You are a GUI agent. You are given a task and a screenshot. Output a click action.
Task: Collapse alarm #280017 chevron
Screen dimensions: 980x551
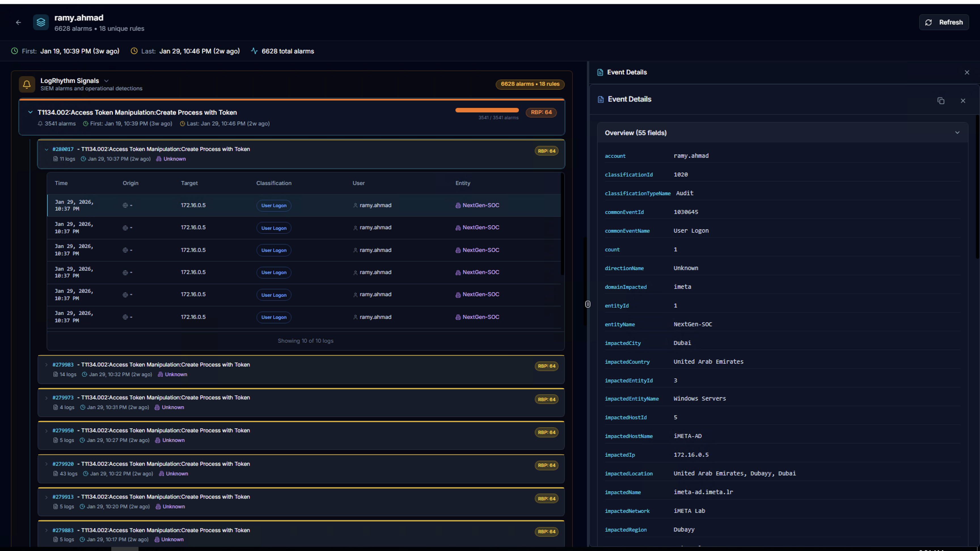click(x=47, y=150)
